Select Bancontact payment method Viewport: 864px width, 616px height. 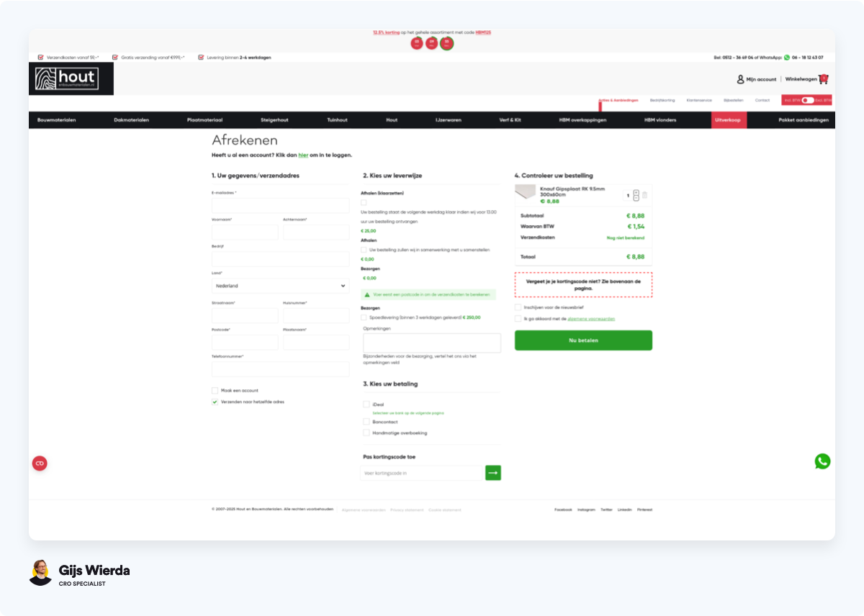pos(366,422)
